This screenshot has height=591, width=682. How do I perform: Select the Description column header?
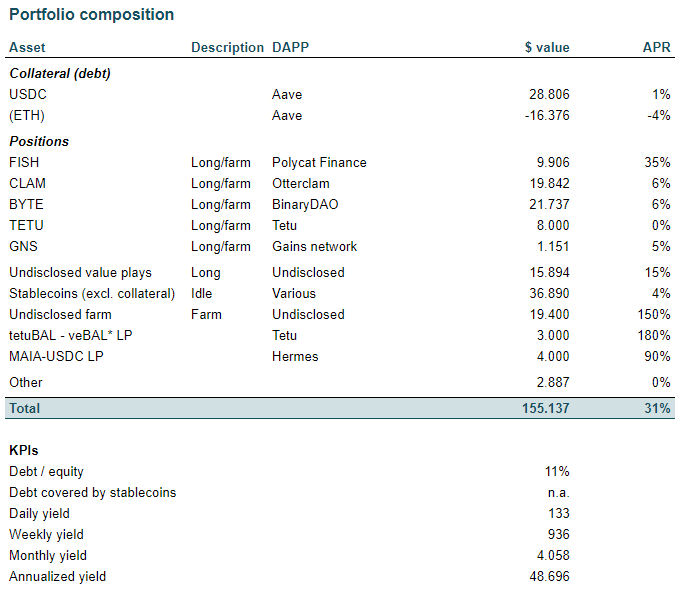(x=227, y=47)
